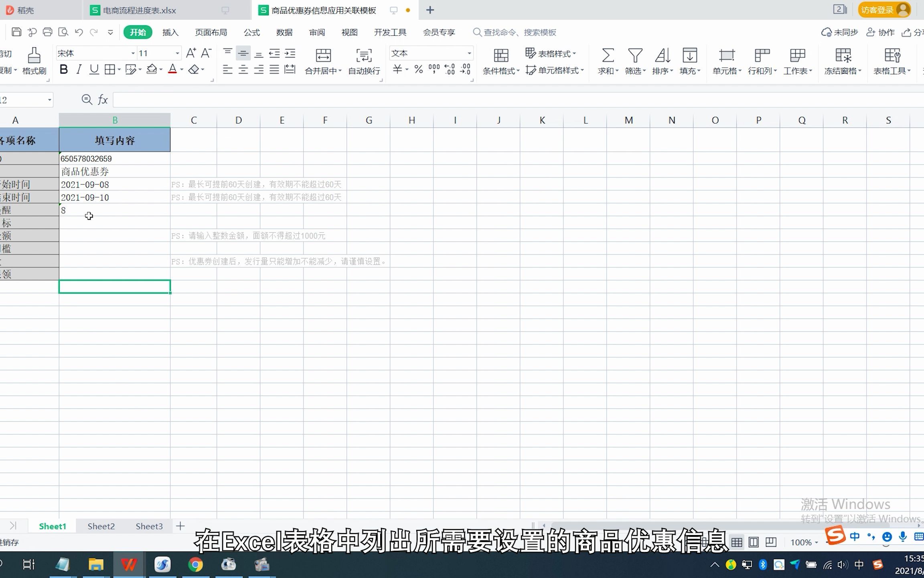Viewport: 924px width, 578px height.
Task: Click the Filter (筛选) funnel icon
Action: coord(635,56)
